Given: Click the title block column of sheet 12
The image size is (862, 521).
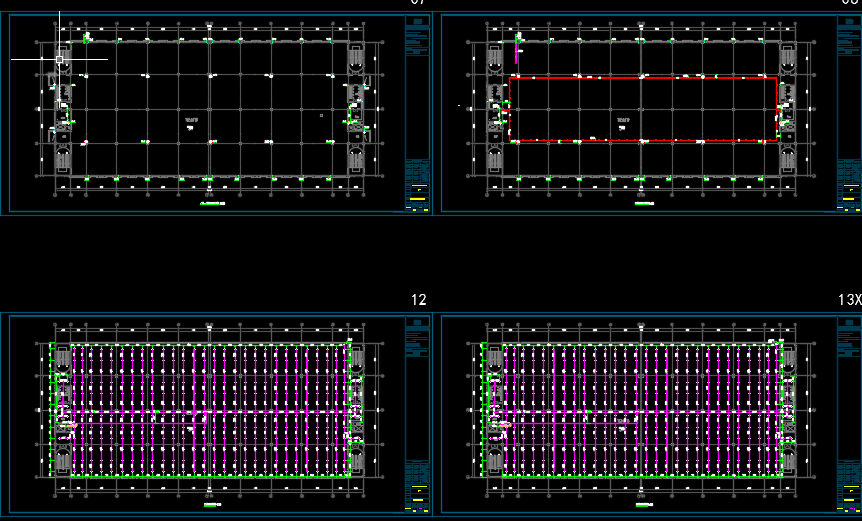Looking at the screenshot, I should 418,414.
